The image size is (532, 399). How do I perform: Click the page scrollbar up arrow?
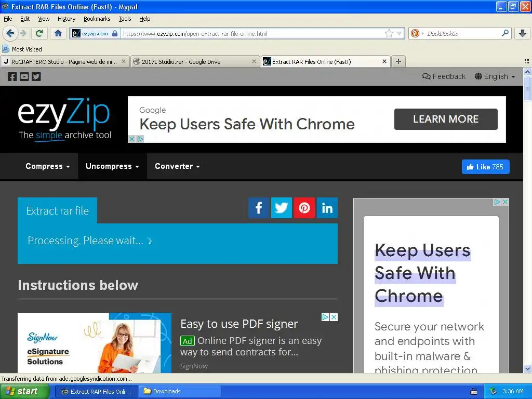click(x=527, y=72)
